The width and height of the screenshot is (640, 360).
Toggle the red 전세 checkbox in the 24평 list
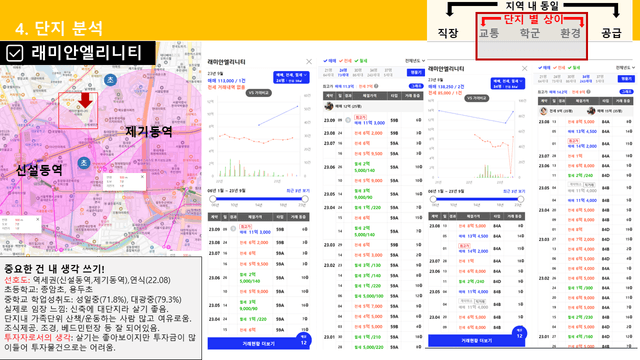[341, 61]
